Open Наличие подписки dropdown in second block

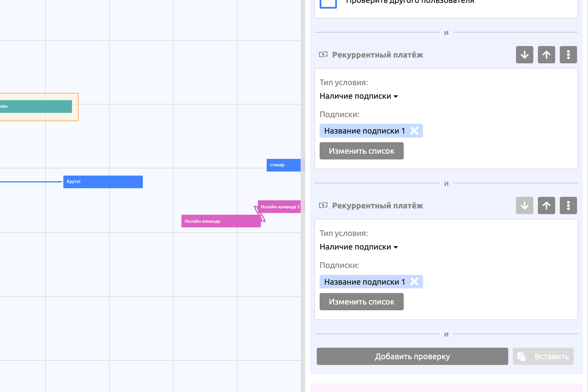coord(359,247)
